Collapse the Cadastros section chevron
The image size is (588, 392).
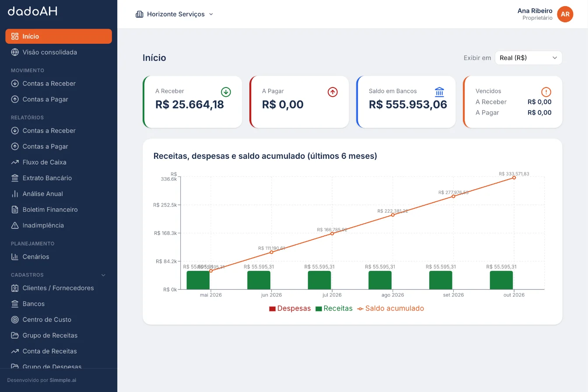(x=104, y=275)
